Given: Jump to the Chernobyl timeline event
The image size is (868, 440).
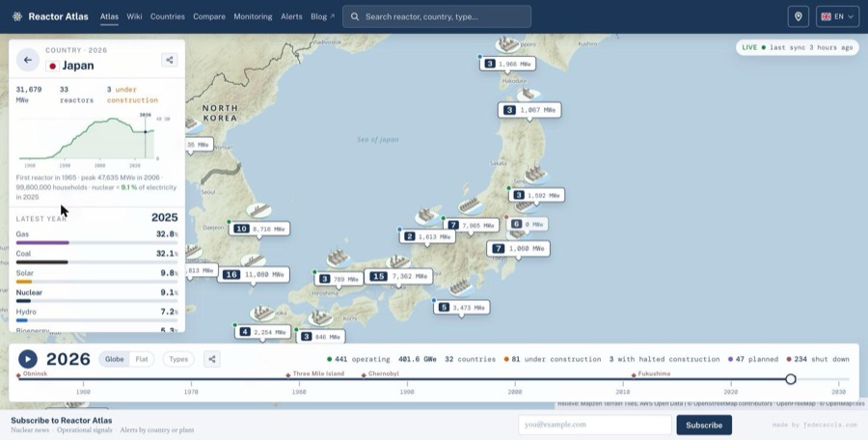Looking at the screenshot, I should point(380,374).
